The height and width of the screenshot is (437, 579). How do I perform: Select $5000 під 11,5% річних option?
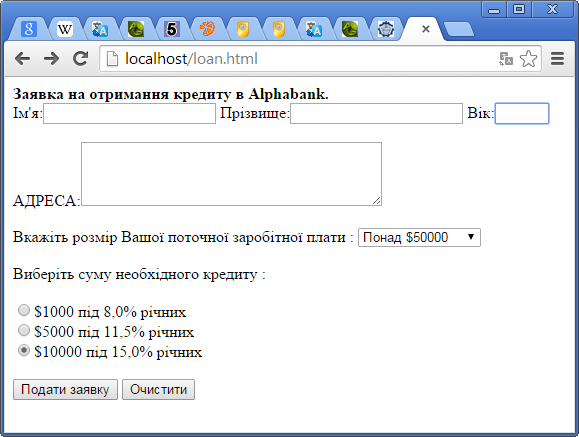click(x=24, y=330)
